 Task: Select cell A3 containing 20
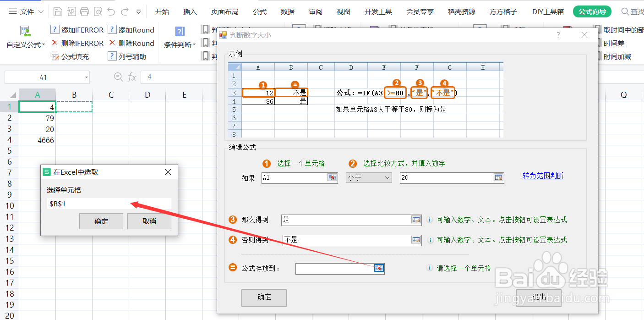tap(37, 129)
